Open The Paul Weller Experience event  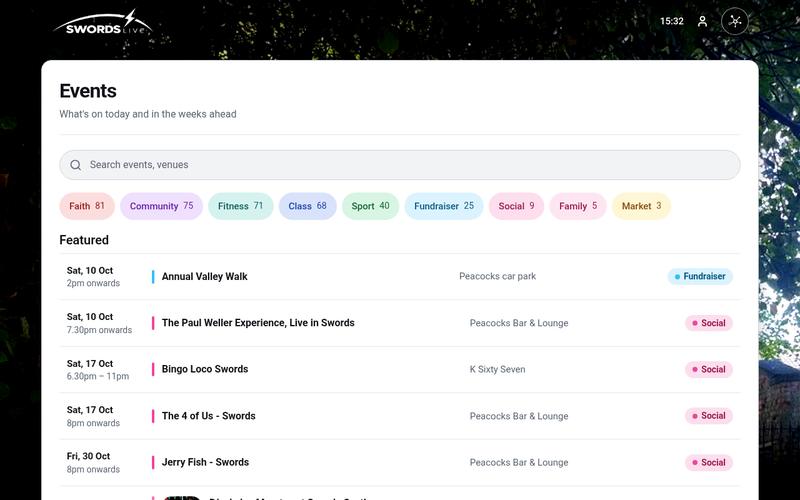point(258,323)
